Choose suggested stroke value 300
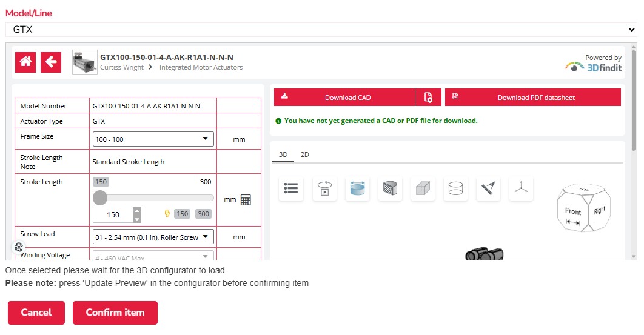Image resolution: width=644 pixels, height=335 pixels. pos(203,214)
